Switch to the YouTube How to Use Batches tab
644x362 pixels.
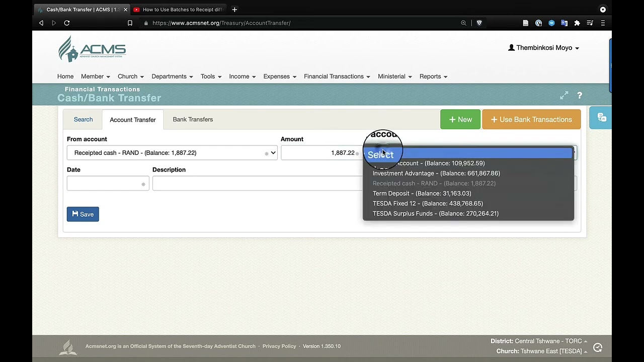(179, 10)
